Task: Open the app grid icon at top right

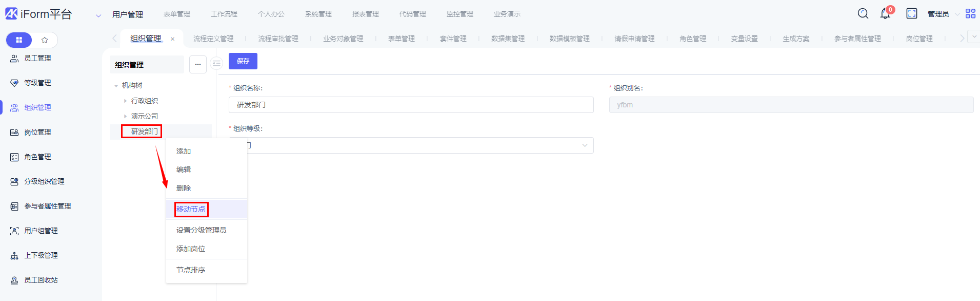Action: 970,14
